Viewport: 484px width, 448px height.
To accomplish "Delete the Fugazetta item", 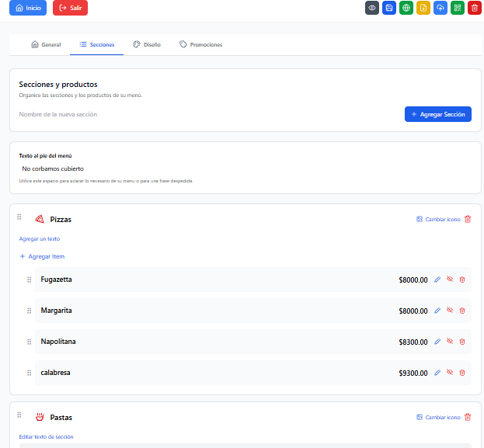I will [x=462, y=280].
